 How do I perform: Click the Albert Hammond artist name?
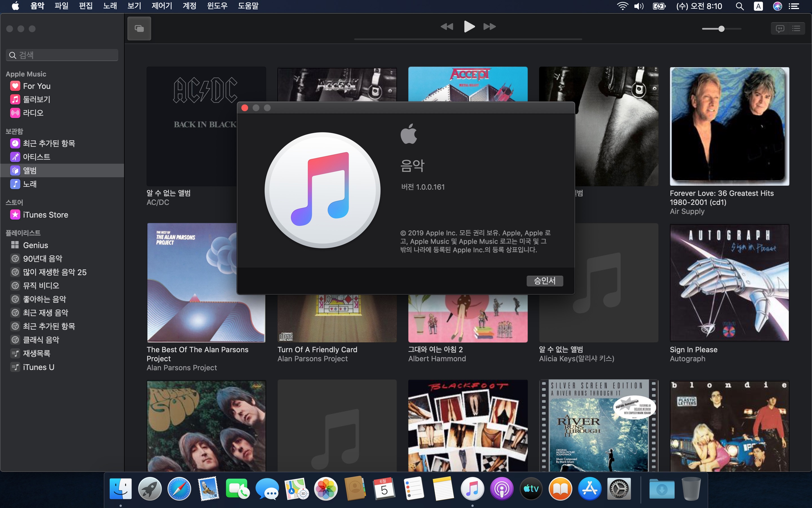[x=437, y=359]
